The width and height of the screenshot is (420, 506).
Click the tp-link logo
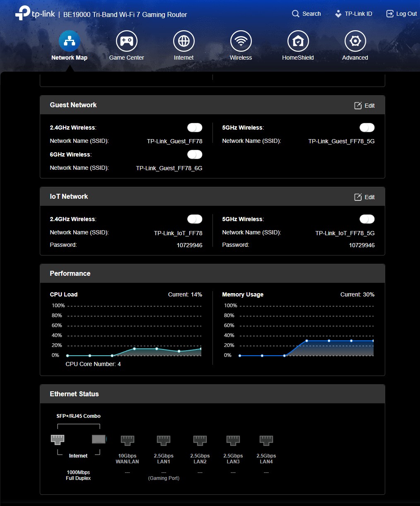(35, 14)
